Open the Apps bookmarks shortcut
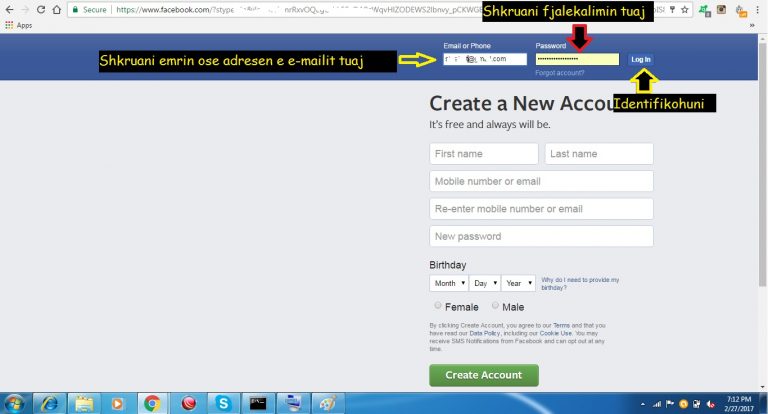 [x=19, y=25]
